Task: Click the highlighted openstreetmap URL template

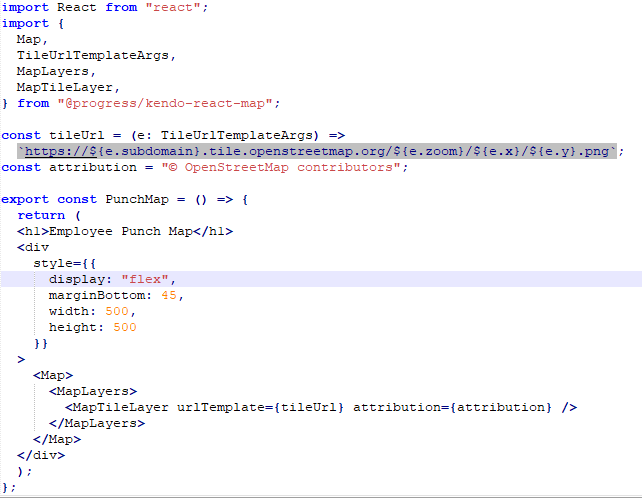Action: [317, 151]
